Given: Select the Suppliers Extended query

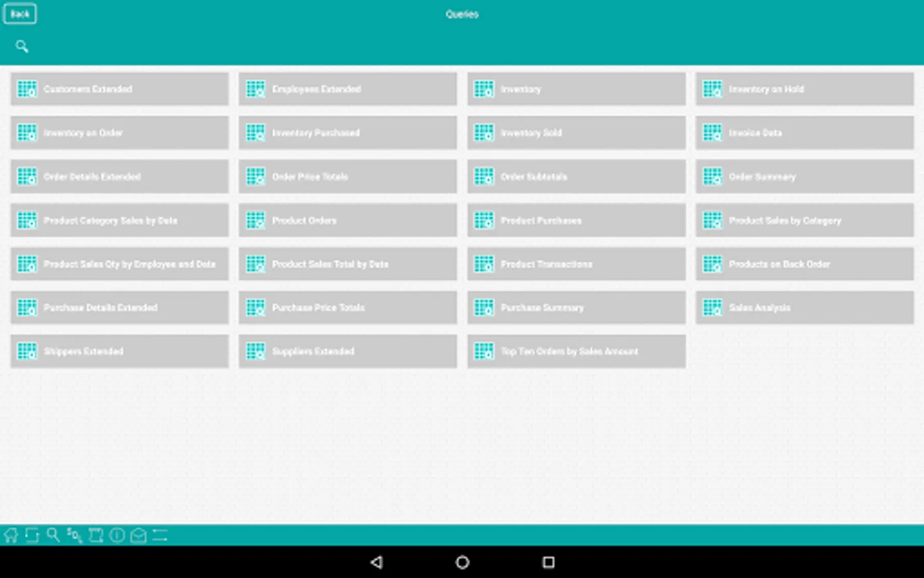Looking at the screenshot, I should [348, 351].
